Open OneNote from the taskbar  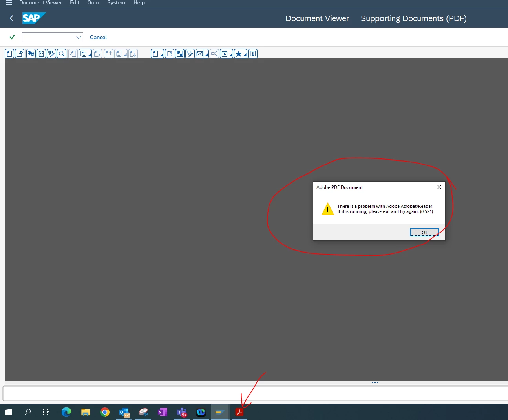click(163, 412)
